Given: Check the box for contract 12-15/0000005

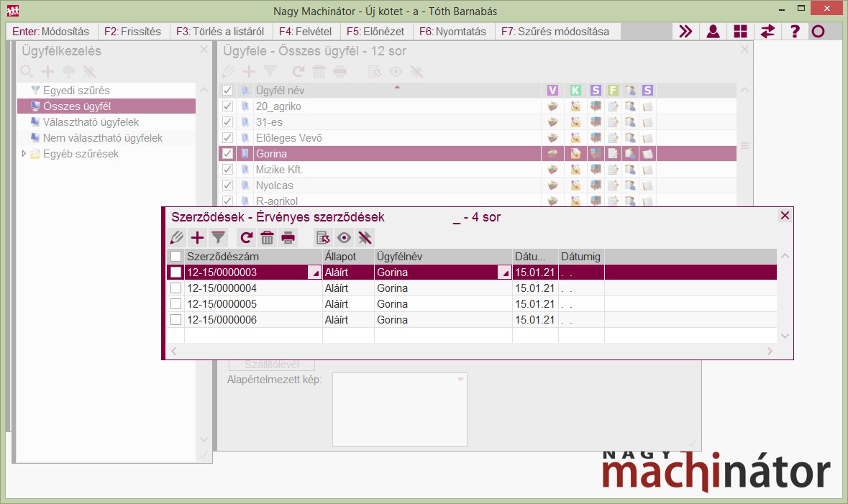Looking at the screenshot, I should 175,304.
